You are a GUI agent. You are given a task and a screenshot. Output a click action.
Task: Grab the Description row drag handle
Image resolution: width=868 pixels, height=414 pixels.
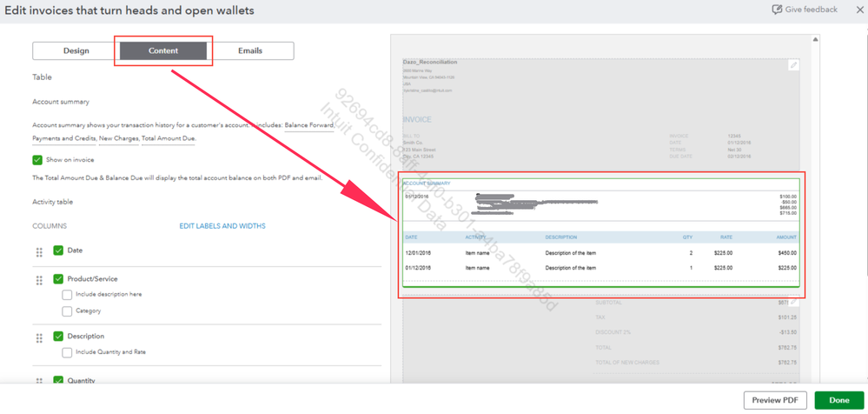tap(39, 337)
